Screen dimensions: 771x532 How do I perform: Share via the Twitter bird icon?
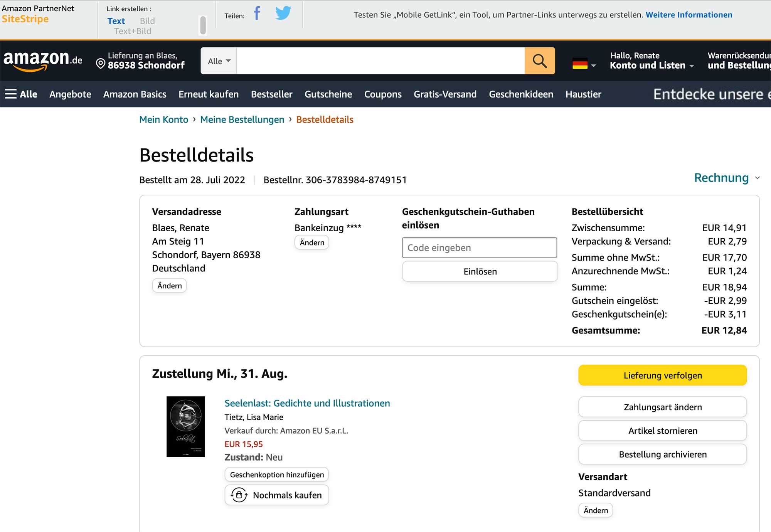(283, 13)
